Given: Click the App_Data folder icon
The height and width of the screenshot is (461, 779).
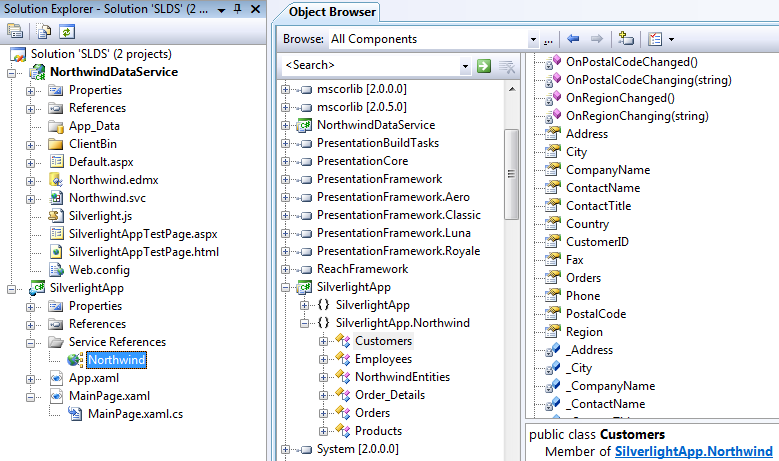Looking at the screenshot, I should click(56, 126).
